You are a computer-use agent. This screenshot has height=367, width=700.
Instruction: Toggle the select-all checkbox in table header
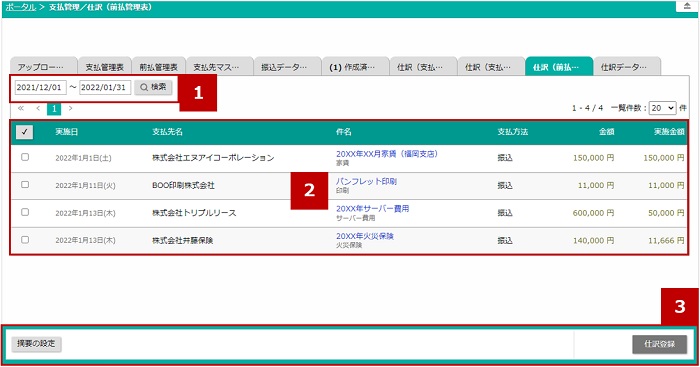tap(25, 132)
